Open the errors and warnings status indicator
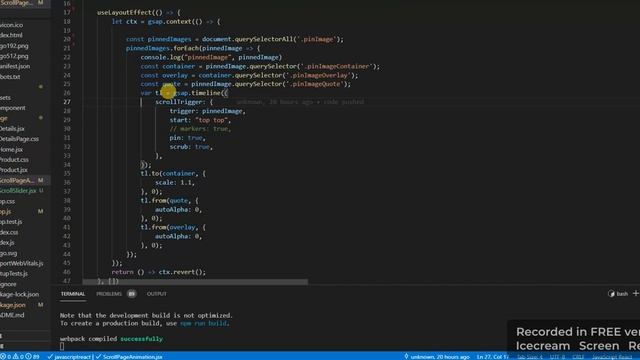 tap(20, 356)
